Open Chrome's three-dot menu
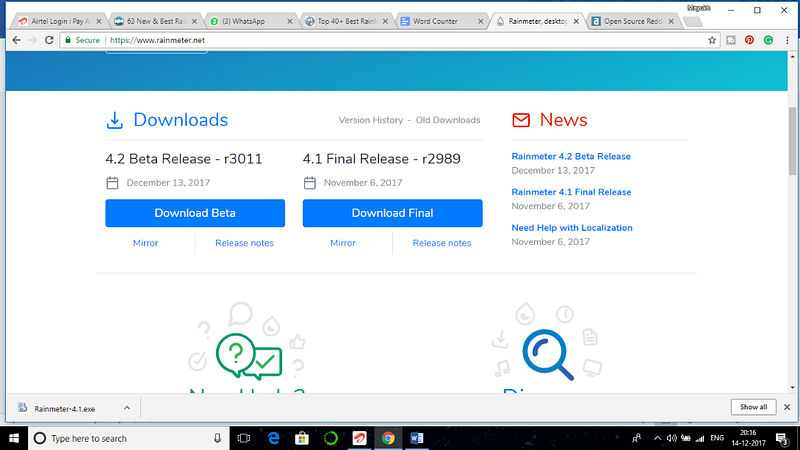 787,40
